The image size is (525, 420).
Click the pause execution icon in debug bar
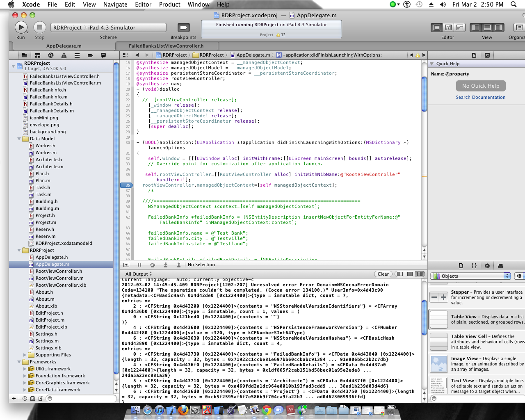[x=139, y=265]
